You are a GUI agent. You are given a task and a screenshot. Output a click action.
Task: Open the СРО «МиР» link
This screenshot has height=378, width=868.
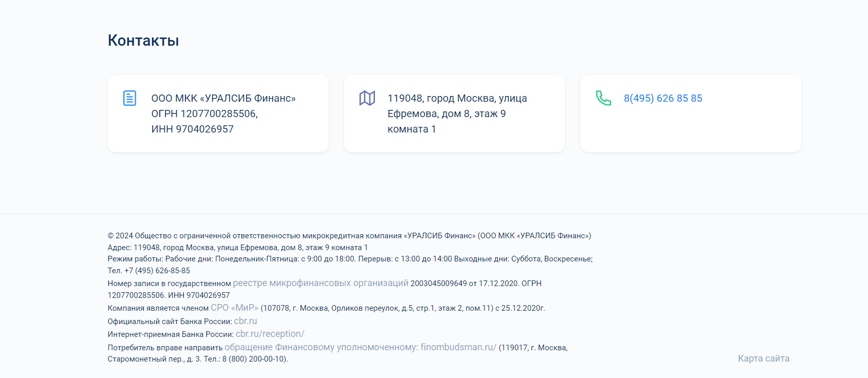[235, 308]
